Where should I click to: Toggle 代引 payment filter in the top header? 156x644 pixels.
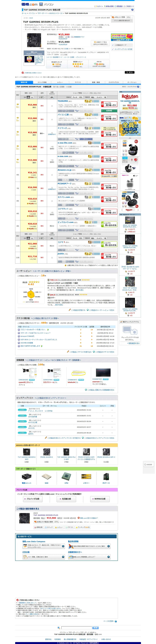click(81, 97)
